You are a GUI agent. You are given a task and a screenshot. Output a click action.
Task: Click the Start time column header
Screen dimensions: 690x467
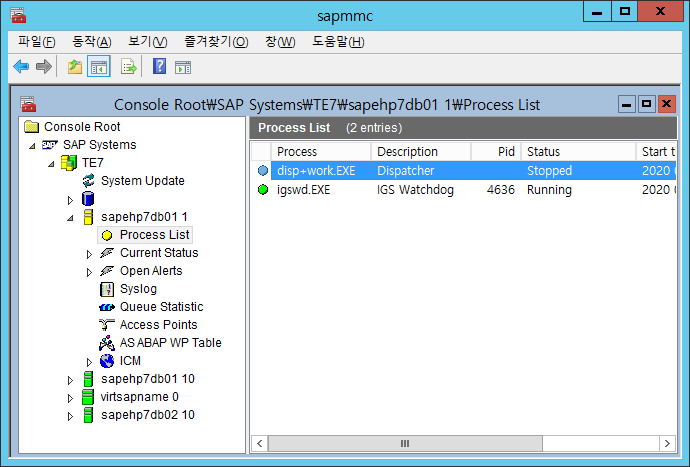coord(657,151)
